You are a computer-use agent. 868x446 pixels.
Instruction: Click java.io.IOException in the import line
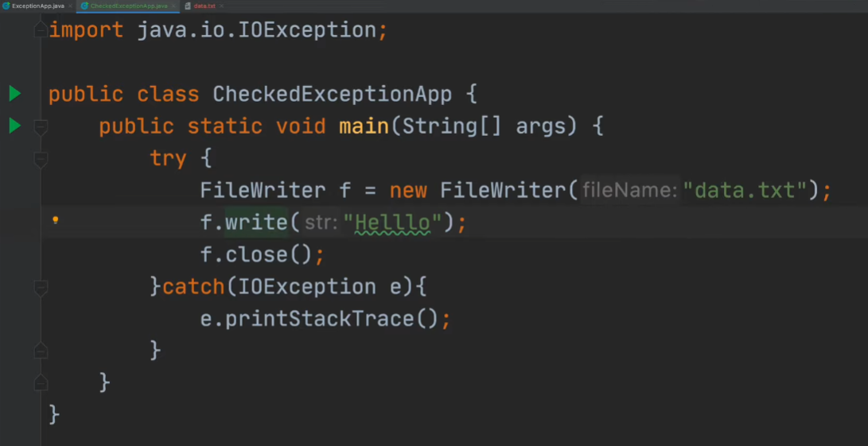257,30
